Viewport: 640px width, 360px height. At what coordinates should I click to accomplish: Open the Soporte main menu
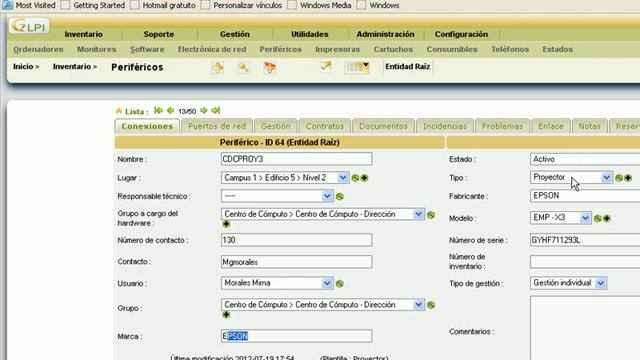[159, 34]
